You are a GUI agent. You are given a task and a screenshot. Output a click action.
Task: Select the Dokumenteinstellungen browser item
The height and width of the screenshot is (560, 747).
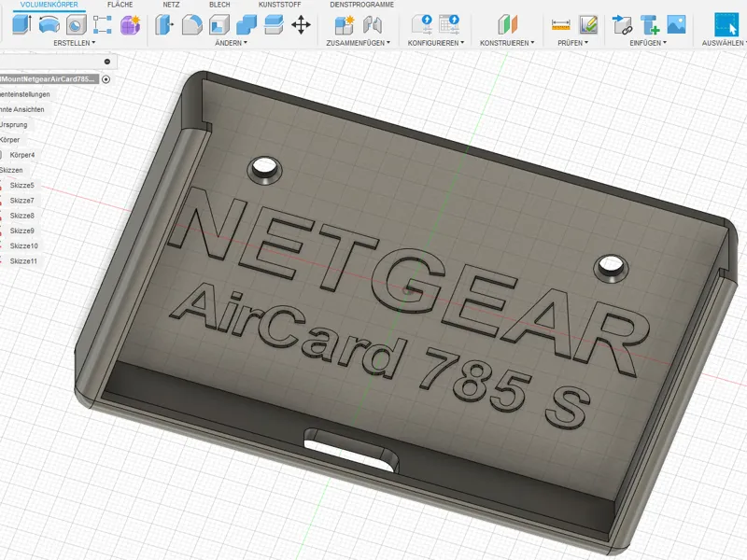click(x=25, y=94)
